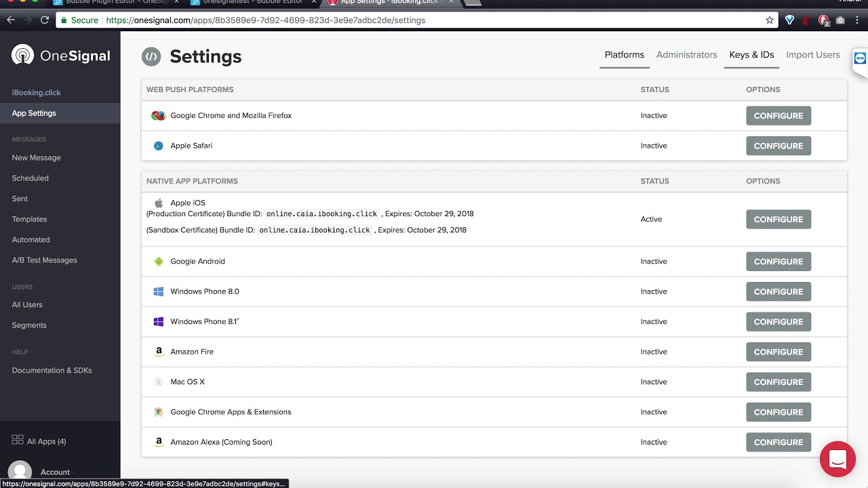The width and height of the screenshot is (868, 488).
Task: Click the 'Google Android' platform name
Action: 197,262
